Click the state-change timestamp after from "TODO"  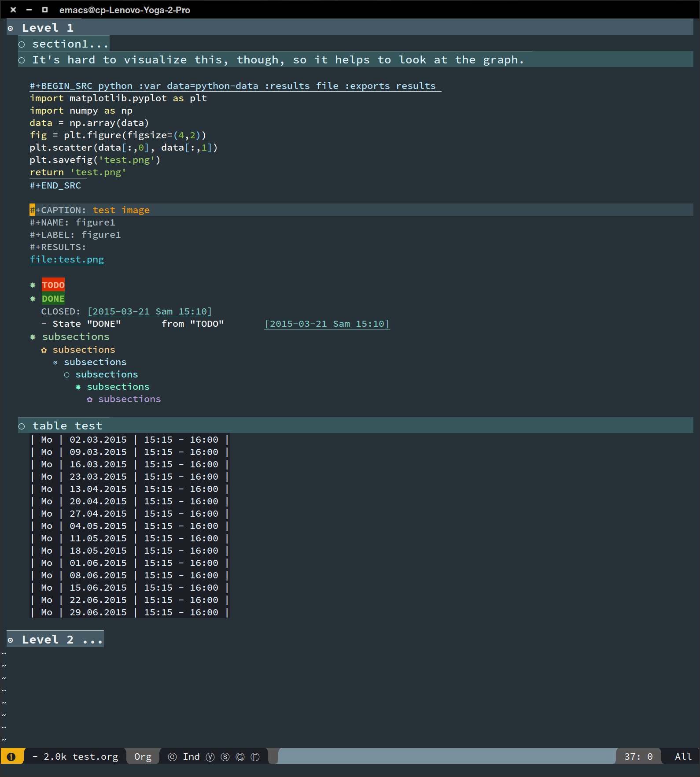tap(327, 324)
